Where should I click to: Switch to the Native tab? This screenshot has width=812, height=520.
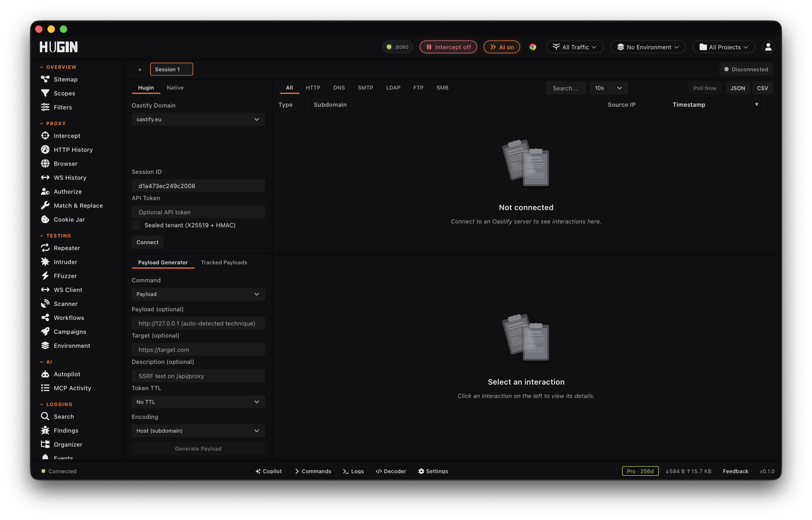175,88
